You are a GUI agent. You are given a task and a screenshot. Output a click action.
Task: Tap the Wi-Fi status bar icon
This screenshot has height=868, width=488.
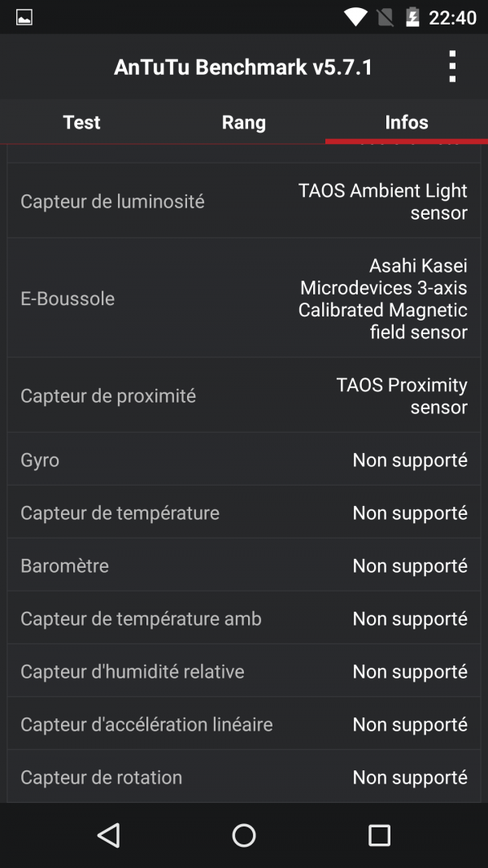point(355,17)
